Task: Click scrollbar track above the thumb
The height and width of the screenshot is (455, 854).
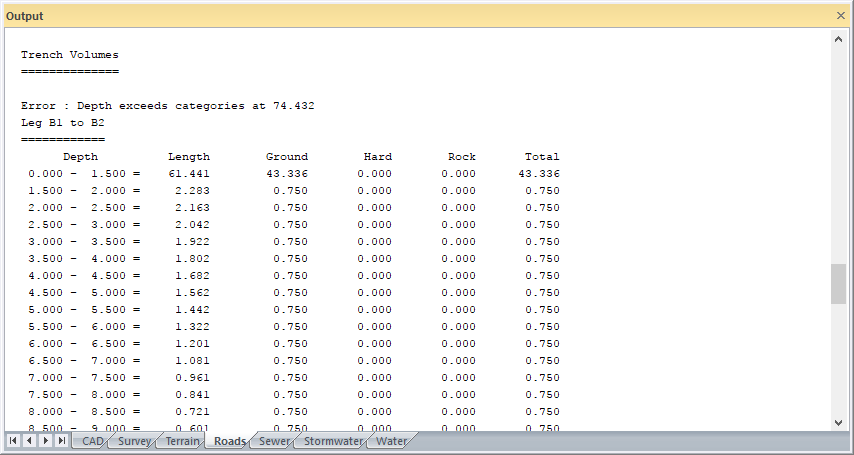Action: click(x=838, y=150)
